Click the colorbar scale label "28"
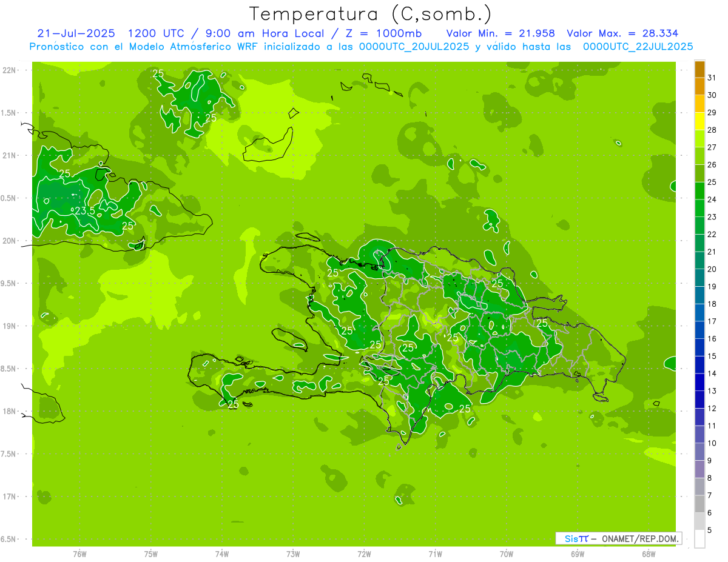 [712, 130]
